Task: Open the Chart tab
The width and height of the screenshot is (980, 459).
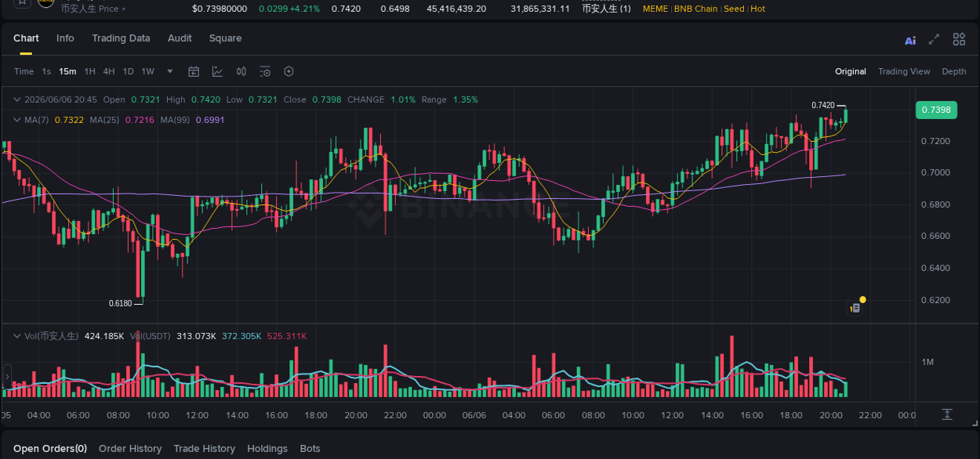Action: 26,38
